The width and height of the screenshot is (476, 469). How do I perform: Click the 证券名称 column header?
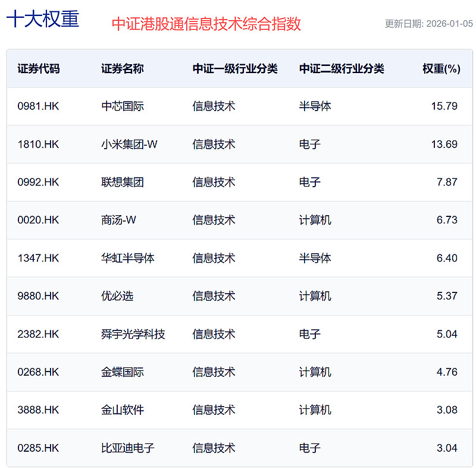[x=123, y=69]
